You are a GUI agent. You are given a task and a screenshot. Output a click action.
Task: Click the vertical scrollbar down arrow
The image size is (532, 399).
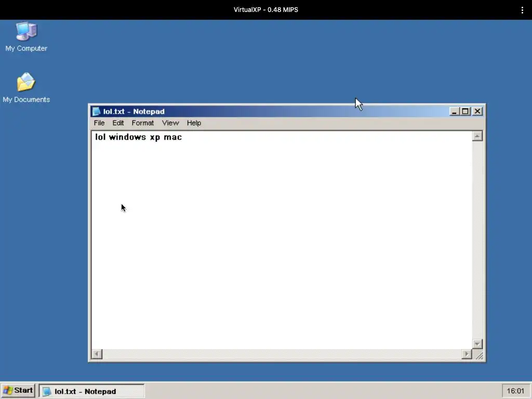[x=477, y=344]
